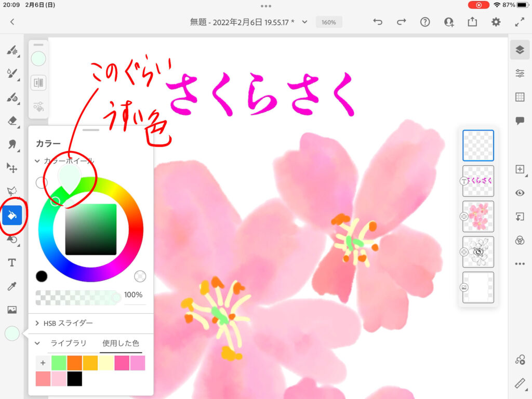Open the Share export icon

472,22
